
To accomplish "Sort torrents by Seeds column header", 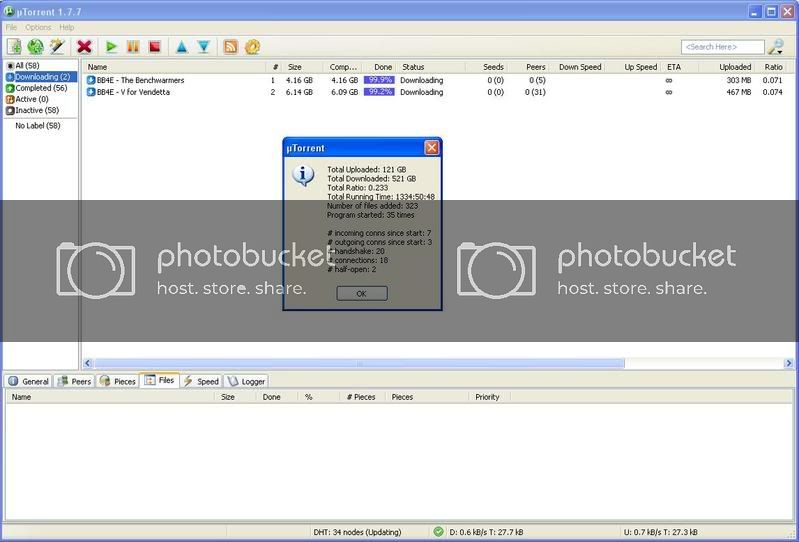I will coord(486,67).
